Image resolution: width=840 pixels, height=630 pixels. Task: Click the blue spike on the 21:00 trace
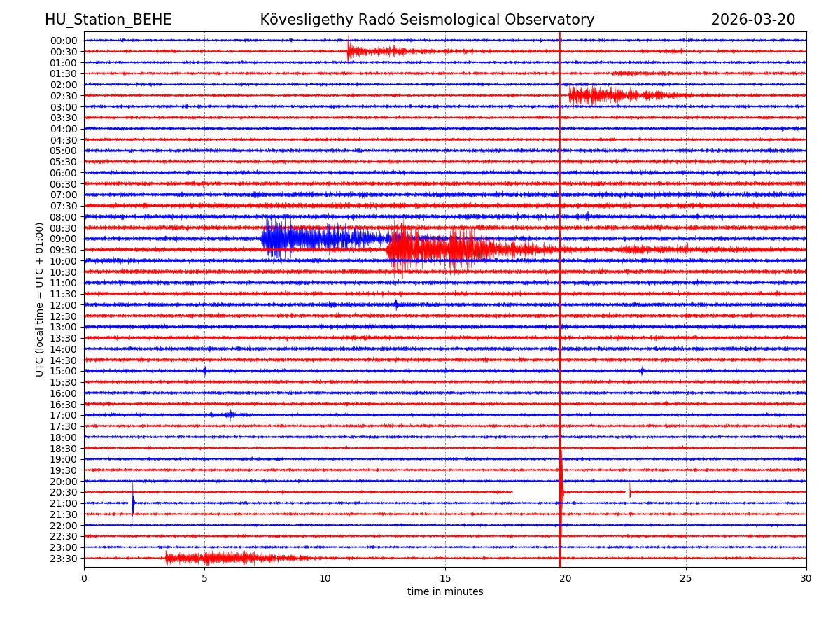click(x=132, y=503)
